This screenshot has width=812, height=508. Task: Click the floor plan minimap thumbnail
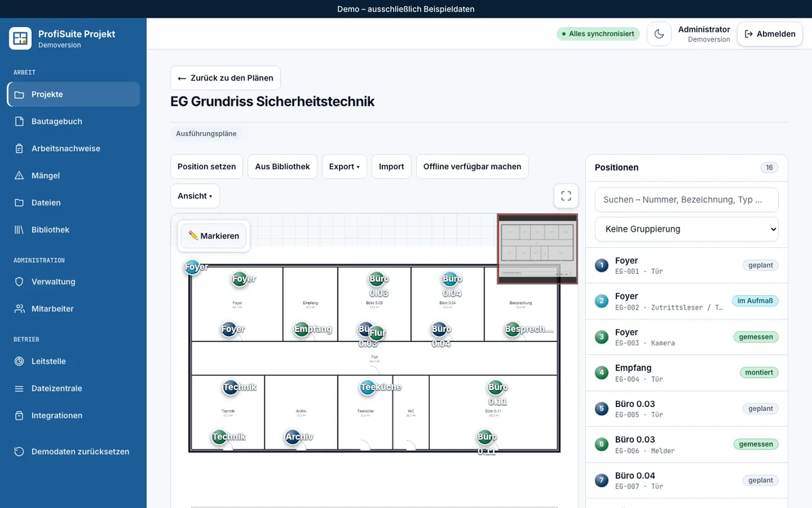pos(537,249)
